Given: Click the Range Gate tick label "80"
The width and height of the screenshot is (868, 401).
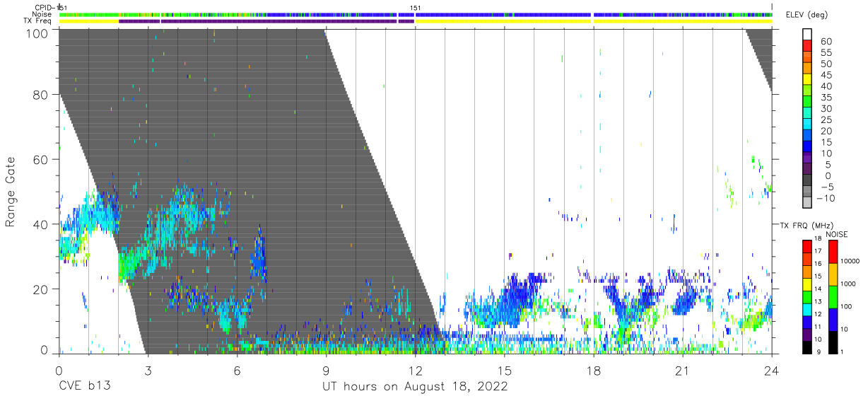Looking at the screenshot, I should tap(41, 94).
